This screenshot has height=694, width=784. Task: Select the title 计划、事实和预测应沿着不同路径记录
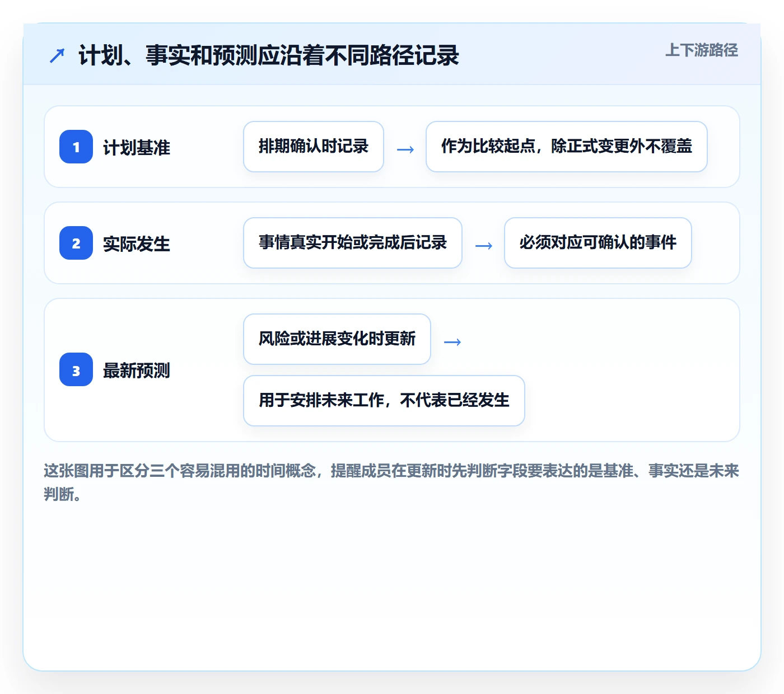tap(269, 55)
